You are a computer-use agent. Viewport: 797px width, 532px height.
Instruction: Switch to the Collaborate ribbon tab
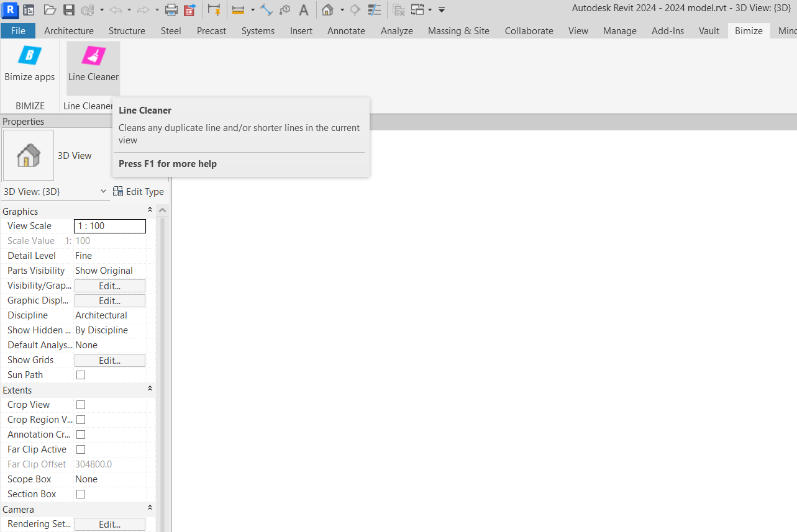tap(529, 31)
